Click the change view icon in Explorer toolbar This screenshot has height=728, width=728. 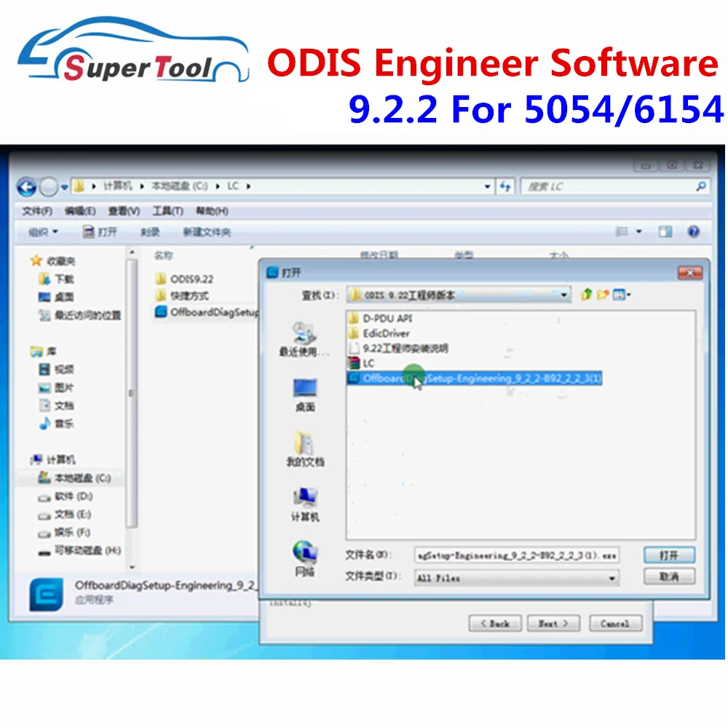click(x=621, y=232)
